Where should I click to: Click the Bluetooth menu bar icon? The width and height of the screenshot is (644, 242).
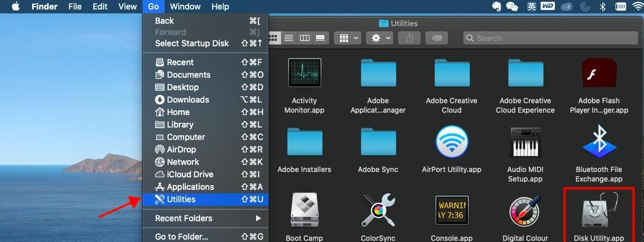click(x=603, y=7)
